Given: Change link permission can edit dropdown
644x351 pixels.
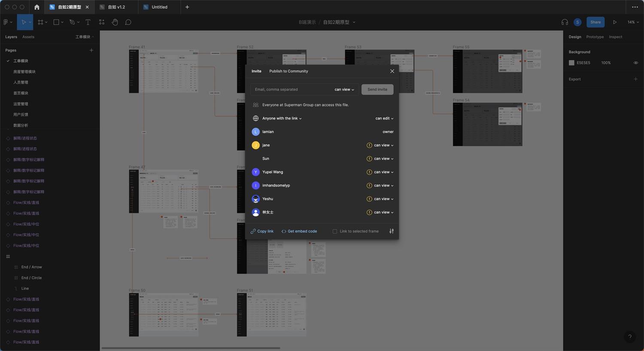Looking at the screenshot, I should 384,118.
